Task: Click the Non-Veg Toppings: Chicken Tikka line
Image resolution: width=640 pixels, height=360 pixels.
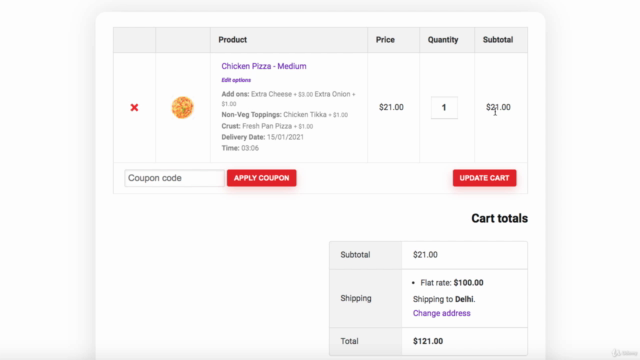Action: pyautogui.click(x=284, y=115)
